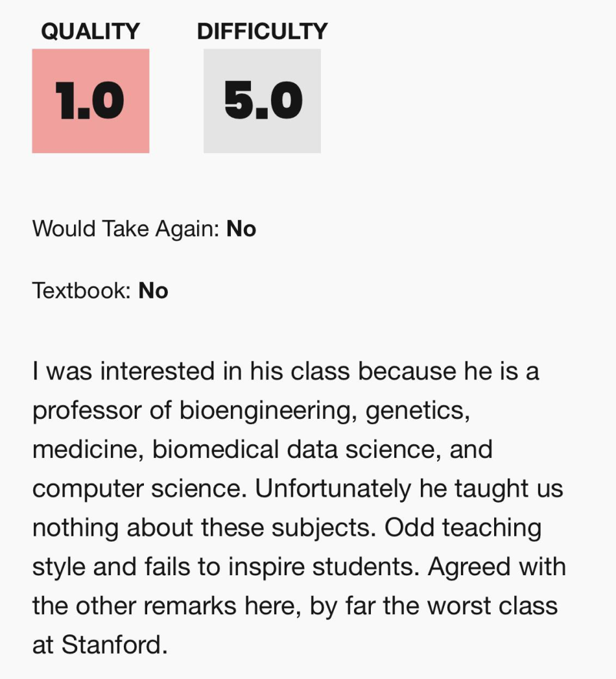This screenshot has height=679, width=616.
Task: Click the pink 1.0 quality score box
Action: [x=91, y=101]
